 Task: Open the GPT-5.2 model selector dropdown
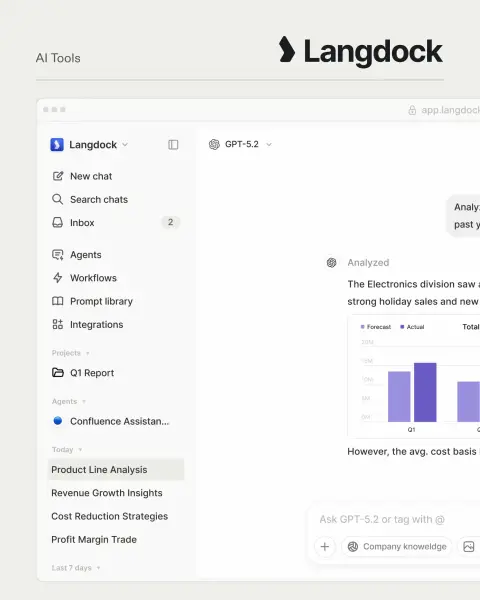coord(240,144)
